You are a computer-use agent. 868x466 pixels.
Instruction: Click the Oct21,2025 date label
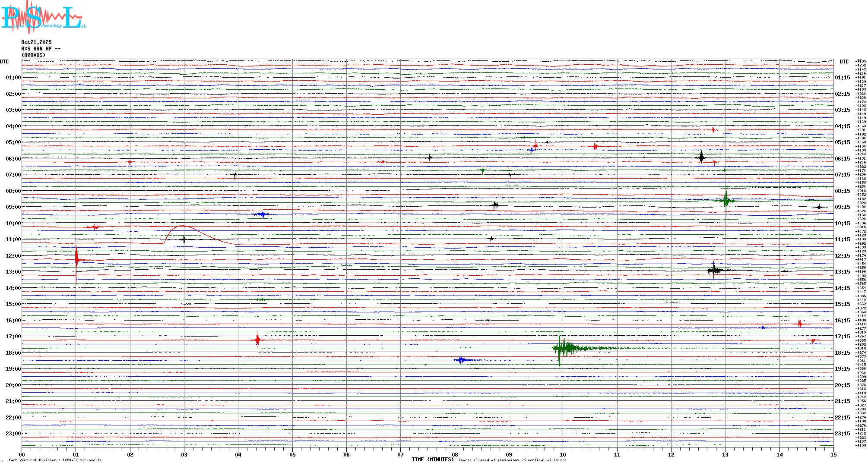[x=36, y=42]
